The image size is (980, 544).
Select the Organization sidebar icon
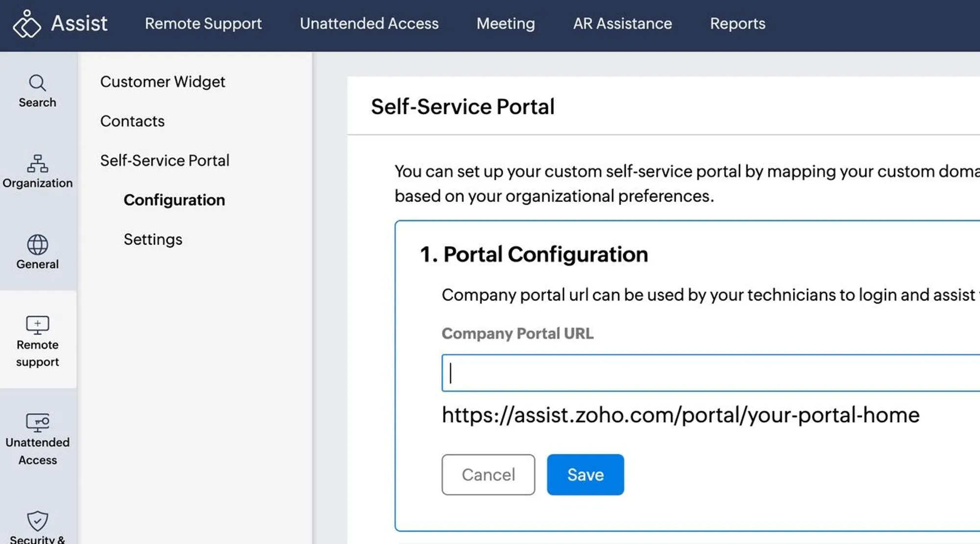pos(37,164)
